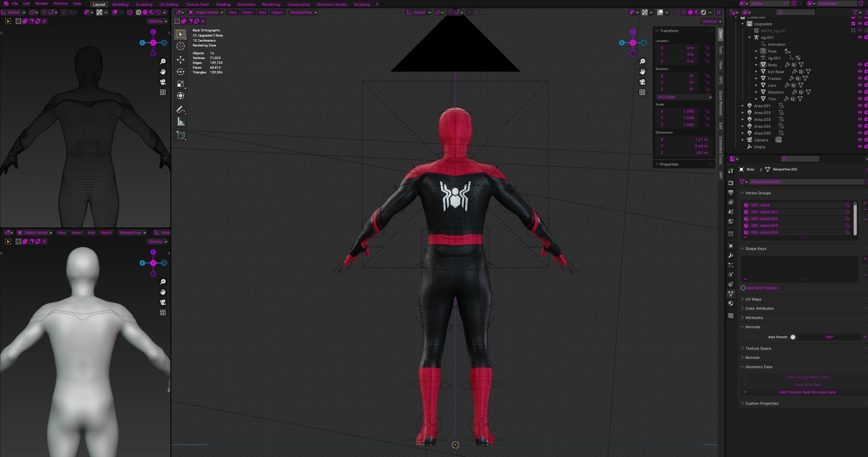Click the Dimensions Z 1.81 m field
The width and height of the screenshot is (868, 457).
pos(684,153)
